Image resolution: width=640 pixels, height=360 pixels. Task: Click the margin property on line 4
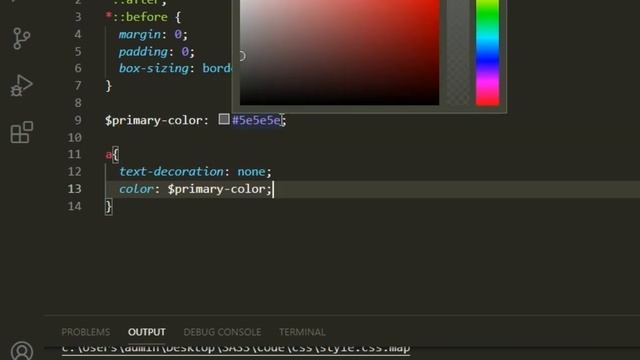click(140, 34)
